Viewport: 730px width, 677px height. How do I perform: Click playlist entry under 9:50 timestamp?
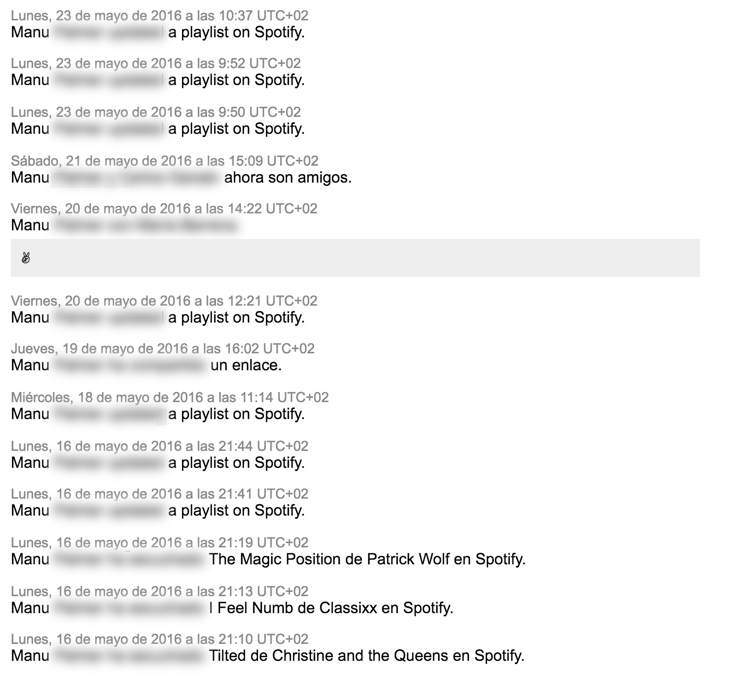coord(158,129)
